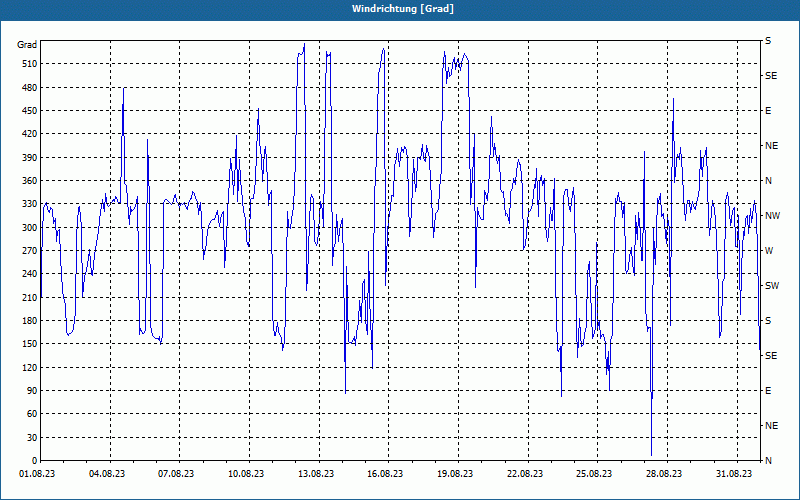Pick the date label "31.08.23"
Screen dimensions: 800x500
click(x=734, y=474)
